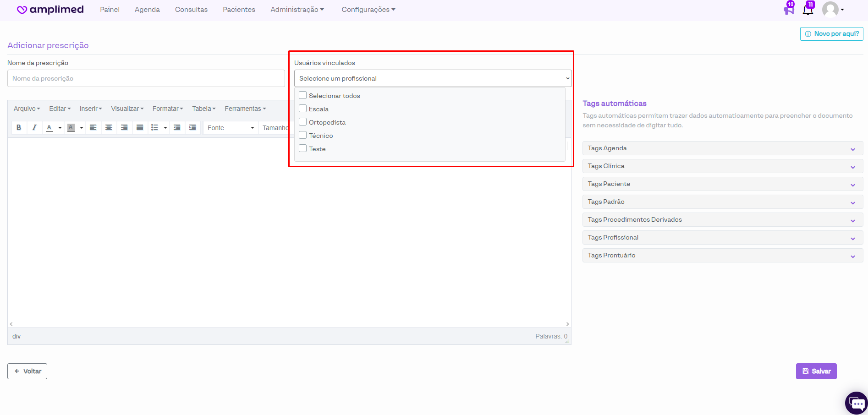Tick the Ortopedista checkbox
868x415 pixels.
click(x=303, y=122)
